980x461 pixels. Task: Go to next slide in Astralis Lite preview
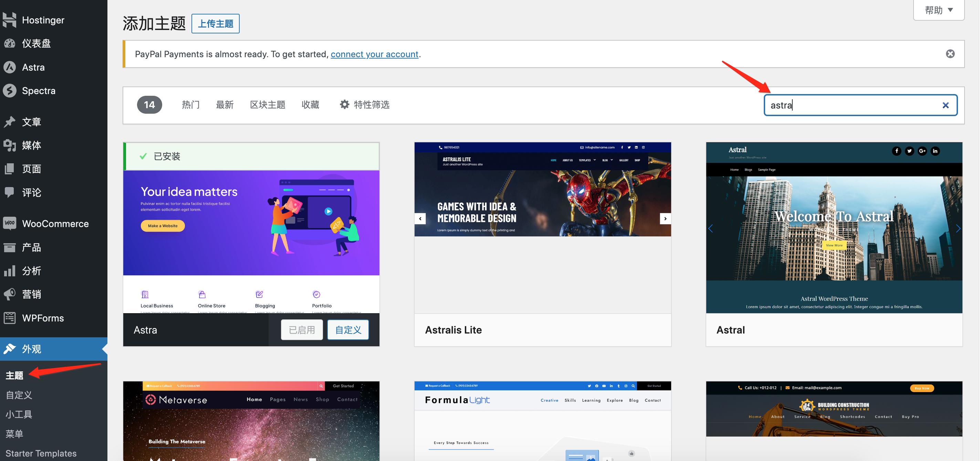click(x=665, y=218)
